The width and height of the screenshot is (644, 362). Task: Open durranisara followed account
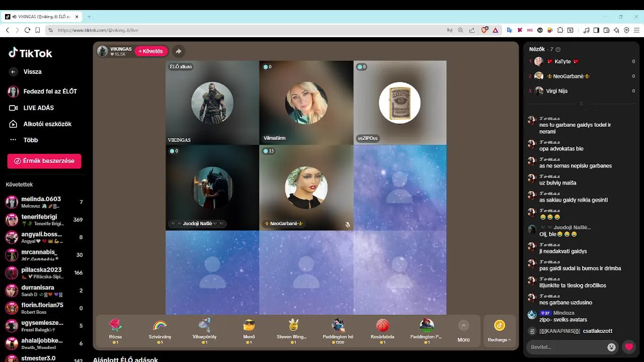[x=44, y=291]
